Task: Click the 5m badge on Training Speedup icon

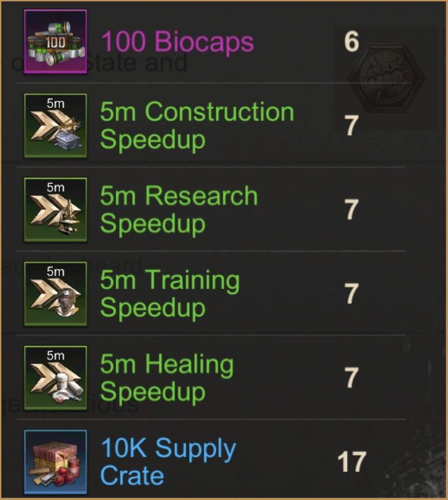Action: pos(56,272)
